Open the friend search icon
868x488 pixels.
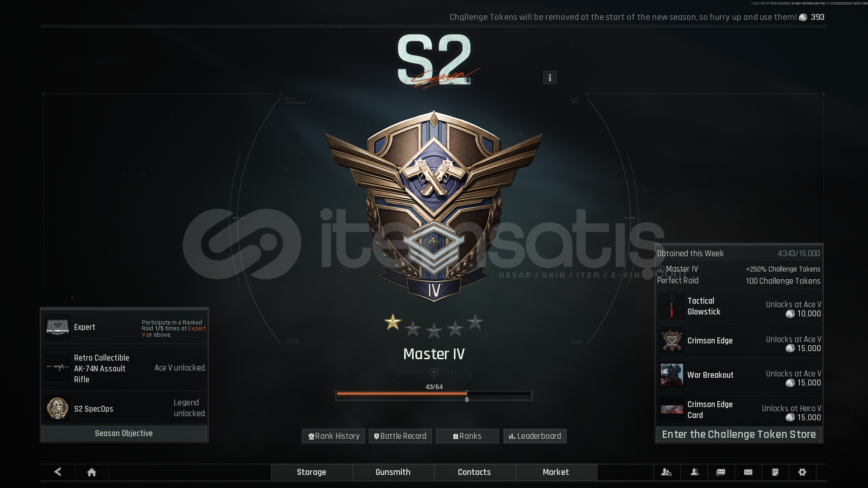666,472
